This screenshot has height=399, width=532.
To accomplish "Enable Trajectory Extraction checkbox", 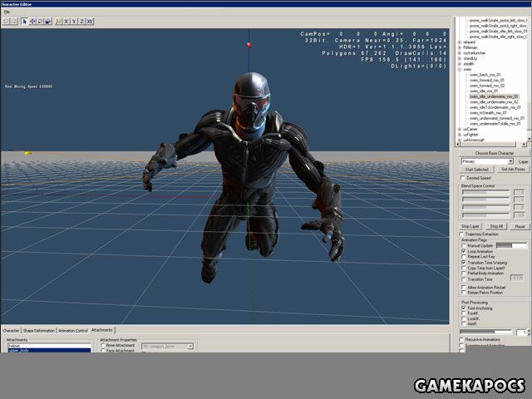I will tap(461, 234).
